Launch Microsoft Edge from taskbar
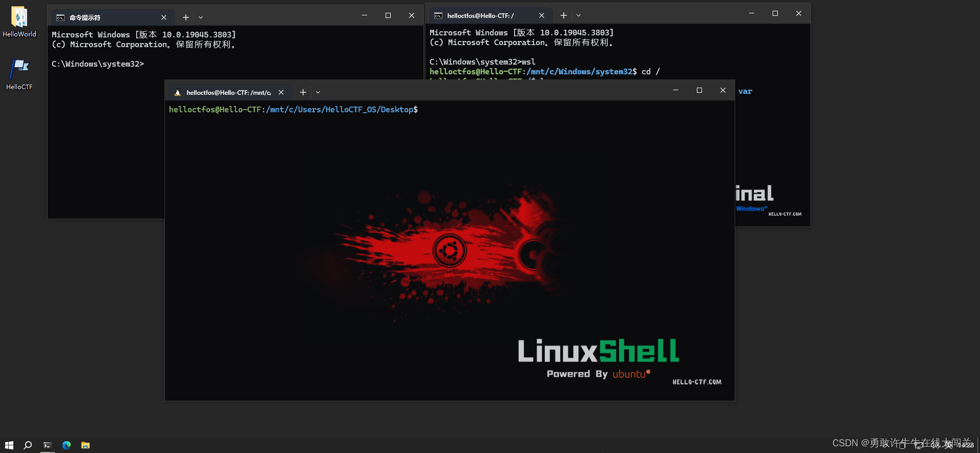Viewport: 980px width, 453px height. coord(67,445)
